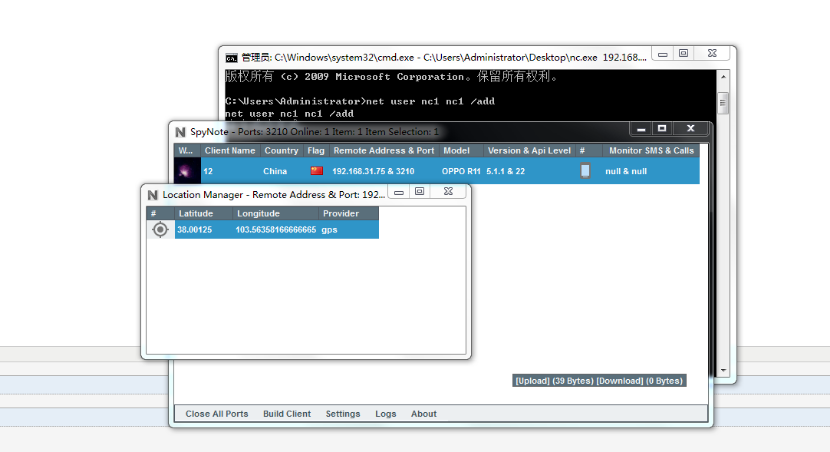Click the cmd window scrollbar thumb

[x=723, y=103]
